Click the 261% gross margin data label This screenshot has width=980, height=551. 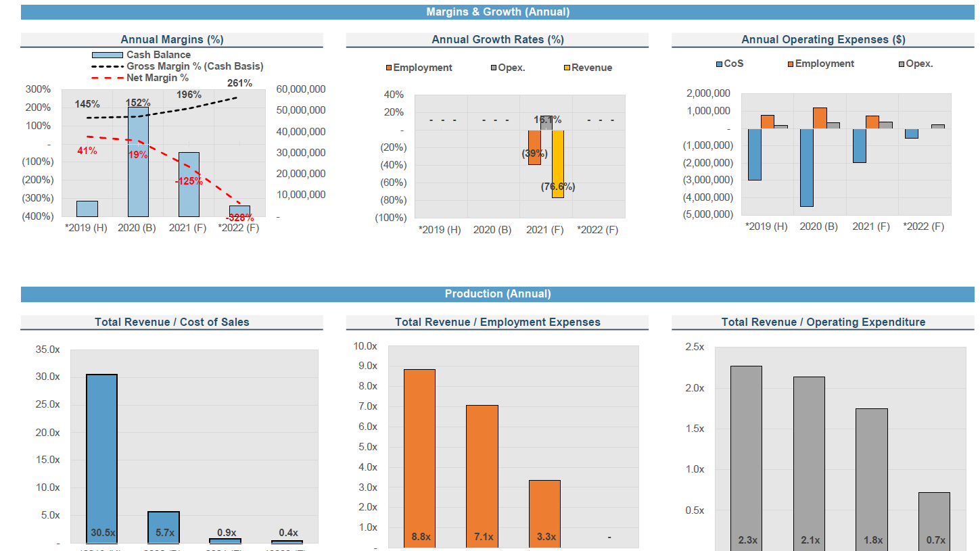239,83
